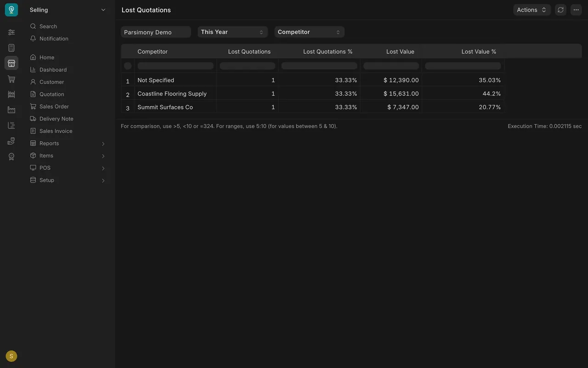Open the sliders settings icon in the rail

(11, 32)
